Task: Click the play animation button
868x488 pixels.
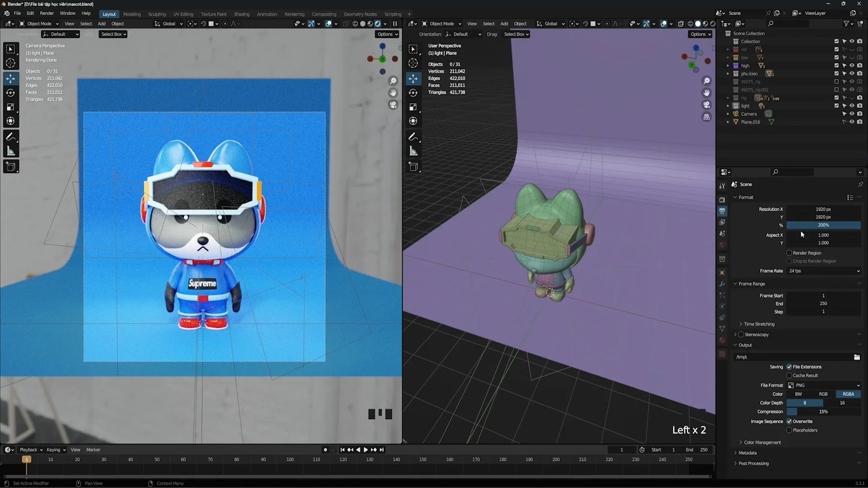Action: pyautogui.click(x=366, y=450)
